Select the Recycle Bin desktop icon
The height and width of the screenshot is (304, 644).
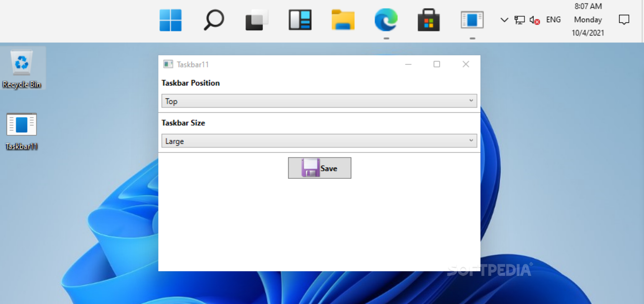(x=22, y=68)
